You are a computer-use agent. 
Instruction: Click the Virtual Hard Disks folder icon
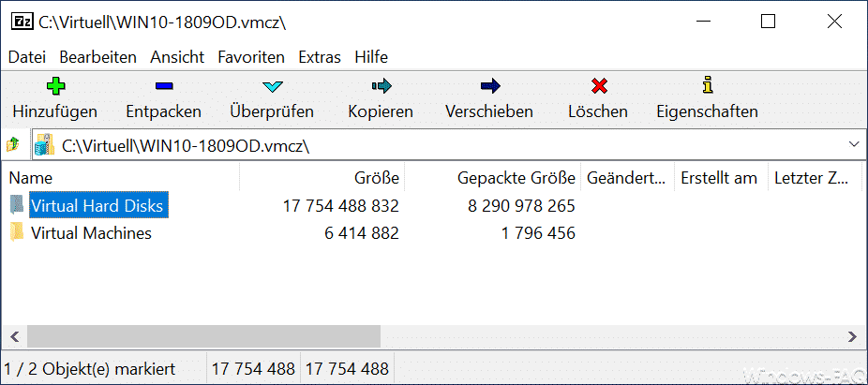coord(18,205)
